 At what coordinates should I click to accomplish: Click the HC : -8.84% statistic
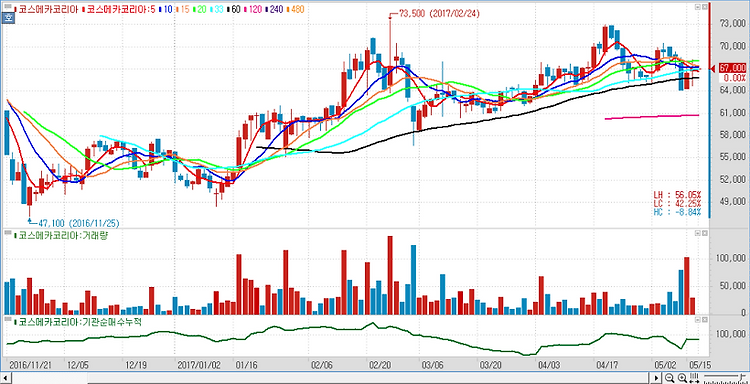tap(677, 211)
